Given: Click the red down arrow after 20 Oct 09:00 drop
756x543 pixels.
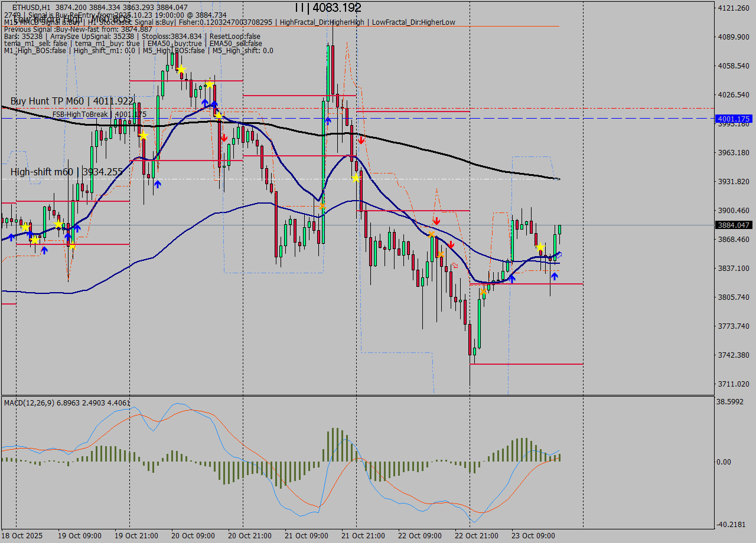Looking at the screenshot, I should click(224, 138).
